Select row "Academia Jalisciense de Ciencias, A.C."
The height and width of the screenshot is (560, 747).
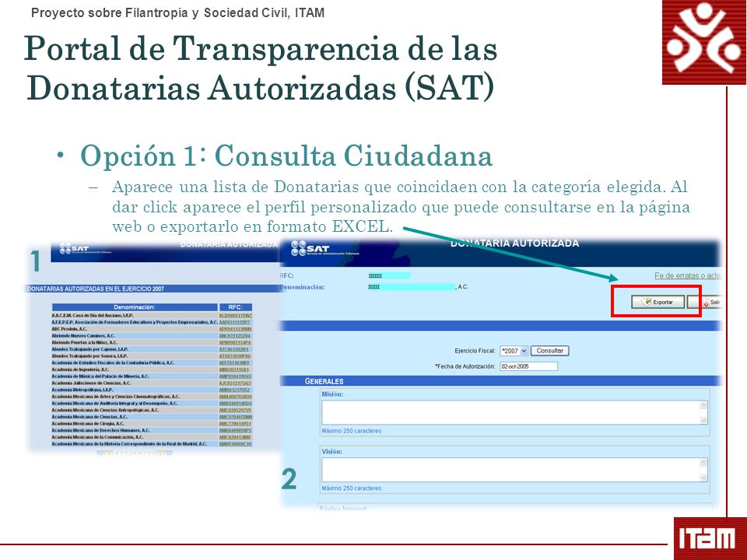[152, 383]
